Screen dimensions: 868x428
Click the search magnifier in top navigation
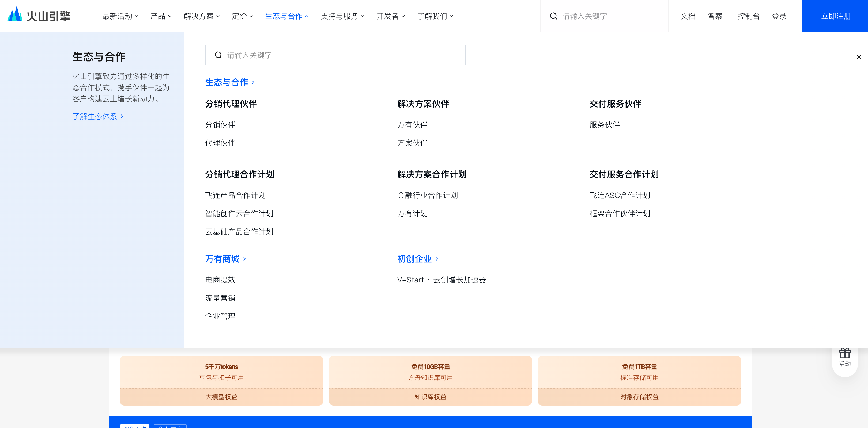click(x=554, y=16)
